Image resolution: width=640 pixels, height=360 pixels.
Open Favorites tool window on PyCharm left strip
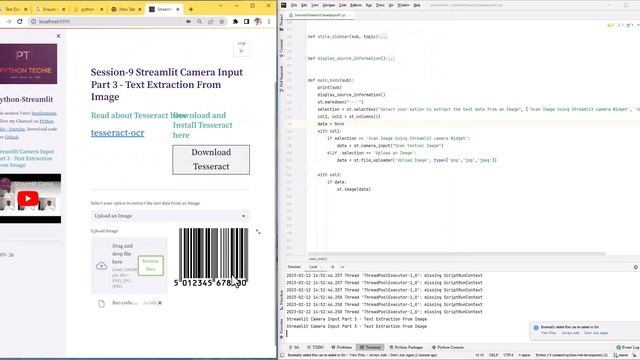pos(281,329)
